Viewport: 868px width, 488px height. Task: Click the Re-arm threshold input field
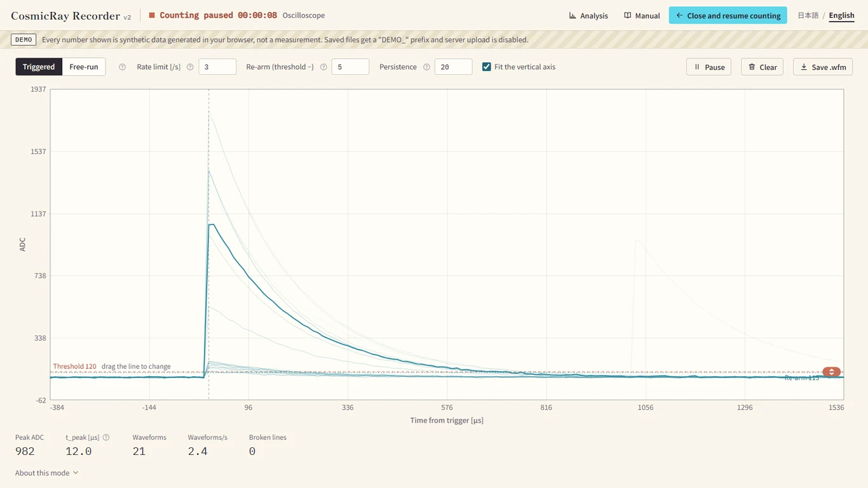[x=350, y=67]
